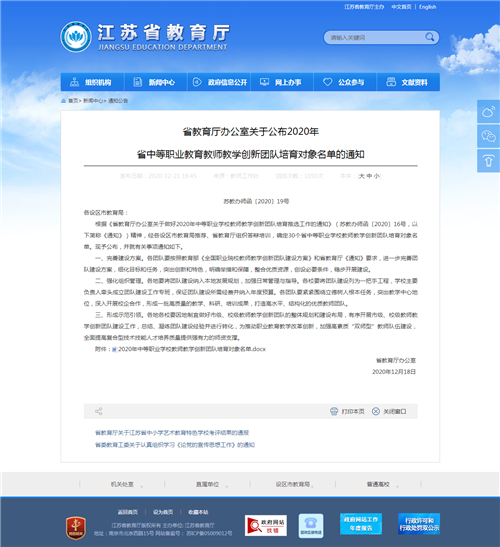Click the print page icon
The image size is (500, 547).
[334, 411]
